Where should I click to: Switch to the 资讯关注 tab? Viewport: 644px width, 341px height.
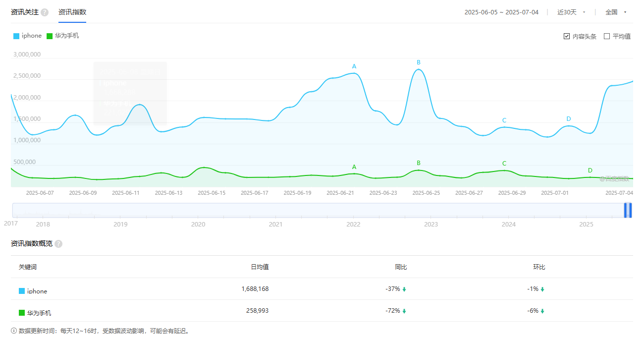point(24,12)
